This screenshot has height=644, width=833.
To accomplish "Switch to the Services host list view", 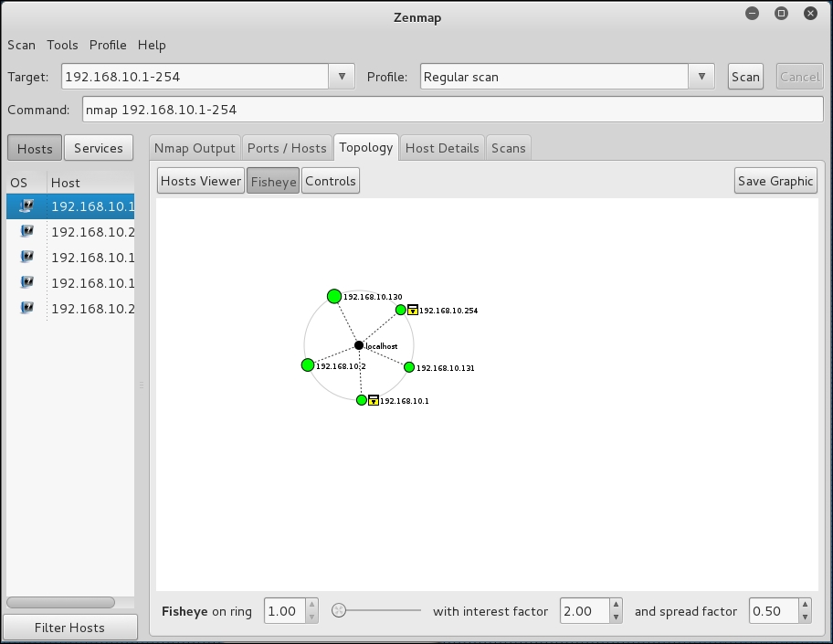I will (98, 147).
